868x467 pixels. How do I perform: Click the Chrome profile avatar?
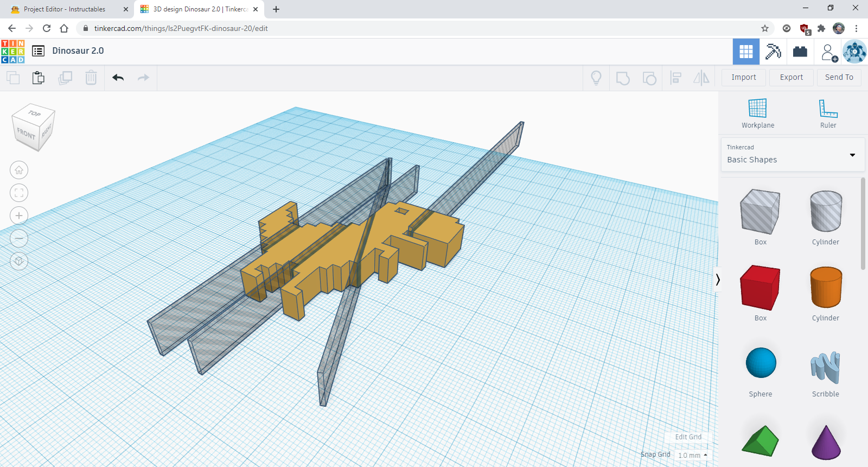[x=839, y=28]
